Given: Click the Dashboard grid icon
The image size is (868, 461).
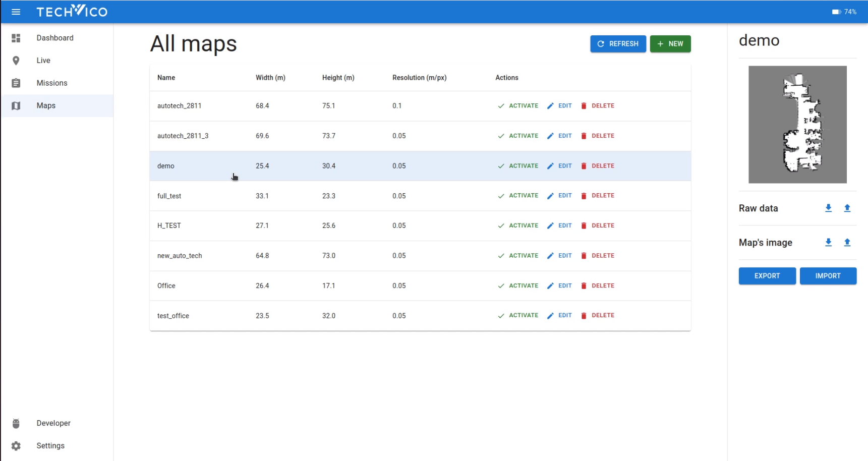Looking at the screenshot, I should coord(16,38).
